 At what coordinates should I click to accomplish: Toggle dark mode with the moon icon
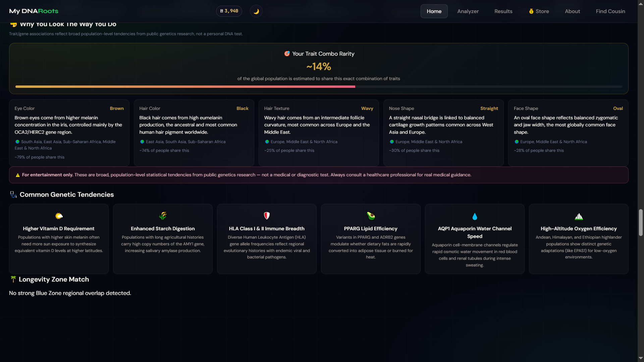(x=256, y=11)
